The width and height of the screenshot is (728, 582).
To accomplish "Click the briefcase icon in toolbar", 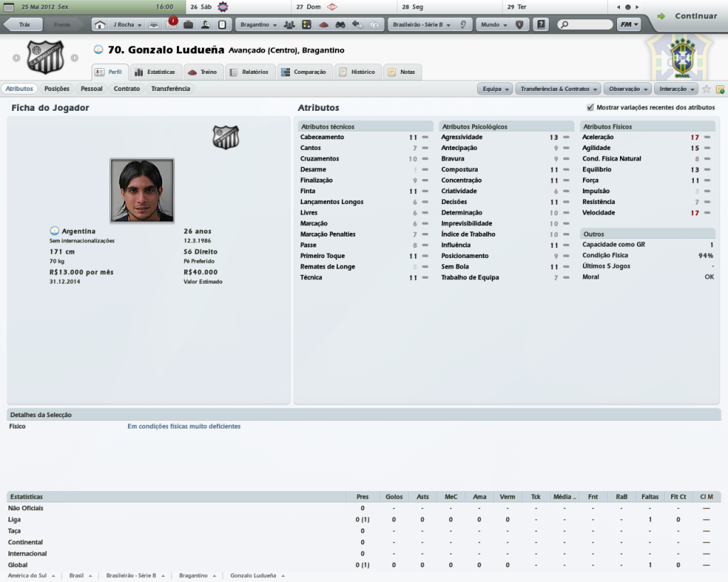I will pos(188,25).
